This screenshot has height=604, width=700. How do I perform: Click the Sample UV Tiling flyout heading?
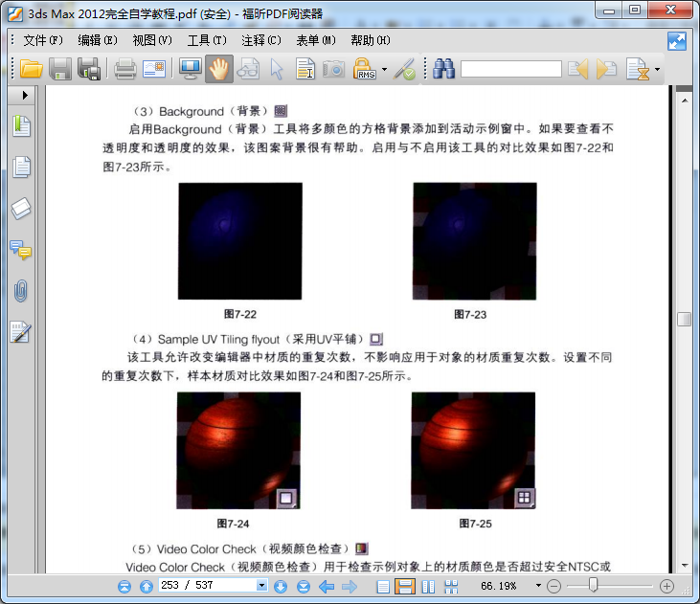248,339
